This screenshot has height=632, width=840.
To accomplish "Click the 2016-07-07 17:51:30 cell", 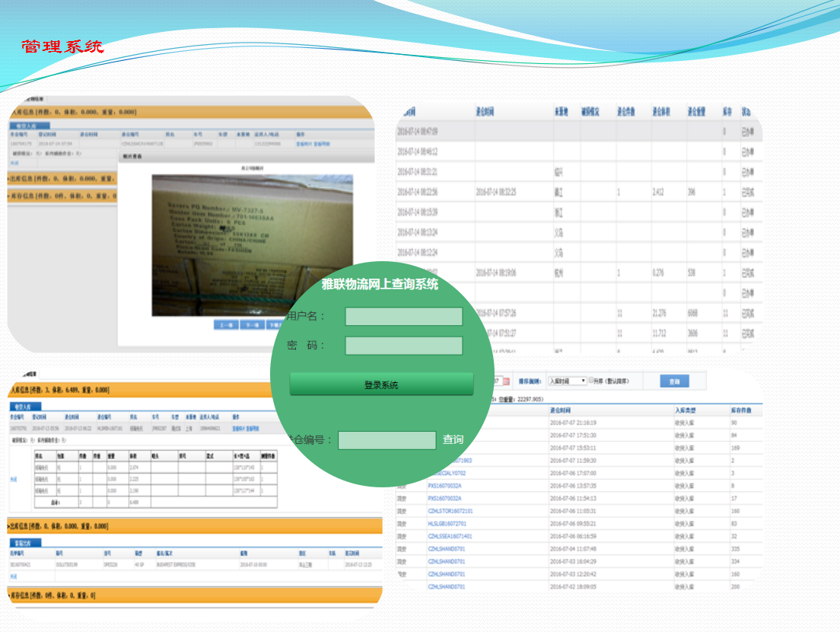I will [573, 436].
